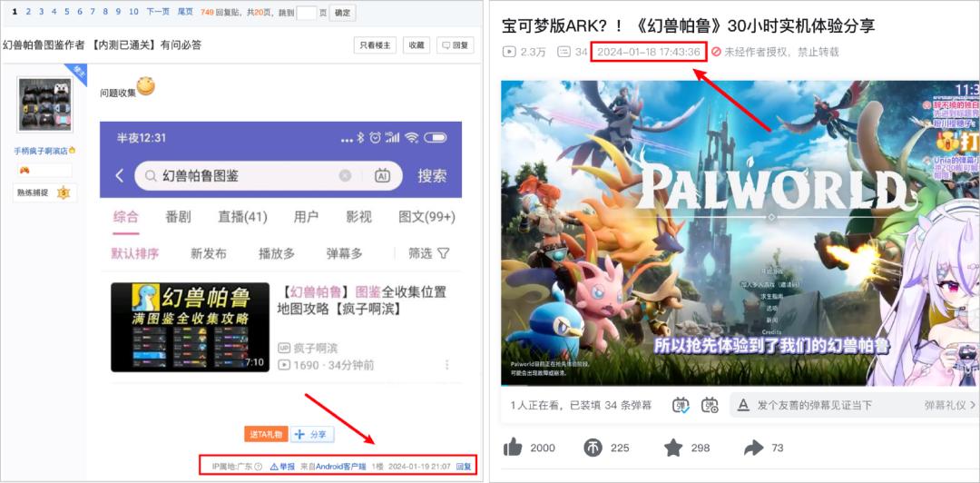Click the funnel icon beside 筛选
This screenshot has width=980, height=483.
click(443, 253)
